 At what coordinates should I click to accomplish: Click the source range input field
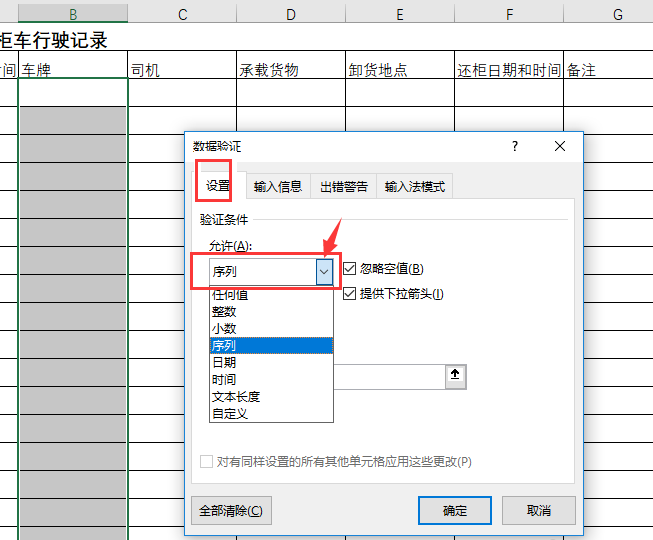[389, 377]
